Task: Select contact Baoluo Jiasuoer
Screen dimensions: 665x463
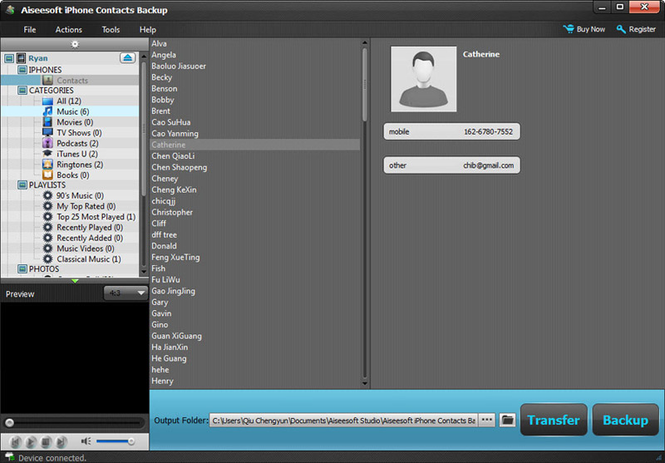Action: (x=255, y=66)
